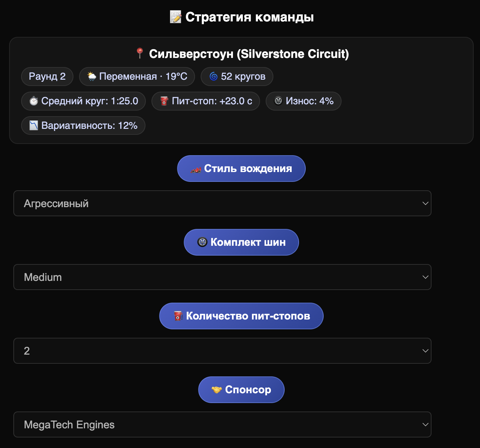Click the fuel pump icon on Количество пит-стопов
This screenshot has height=448, width=480.
pos(178,316)
